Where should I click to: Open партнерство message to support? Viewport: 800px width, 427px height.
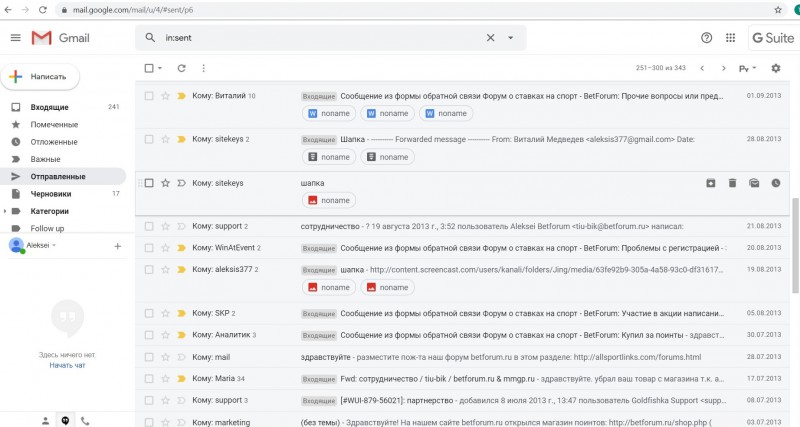462,400
